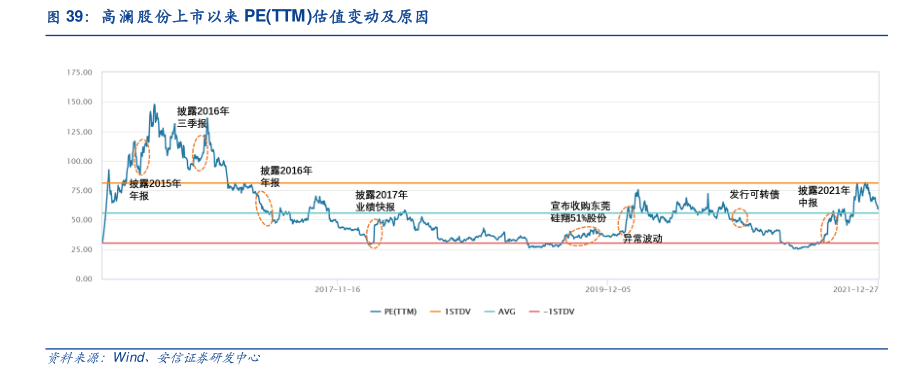Click the -1STDV legend entry
Image resolution: width=916 pixels, height=370 pixels.
click(551, 312)
